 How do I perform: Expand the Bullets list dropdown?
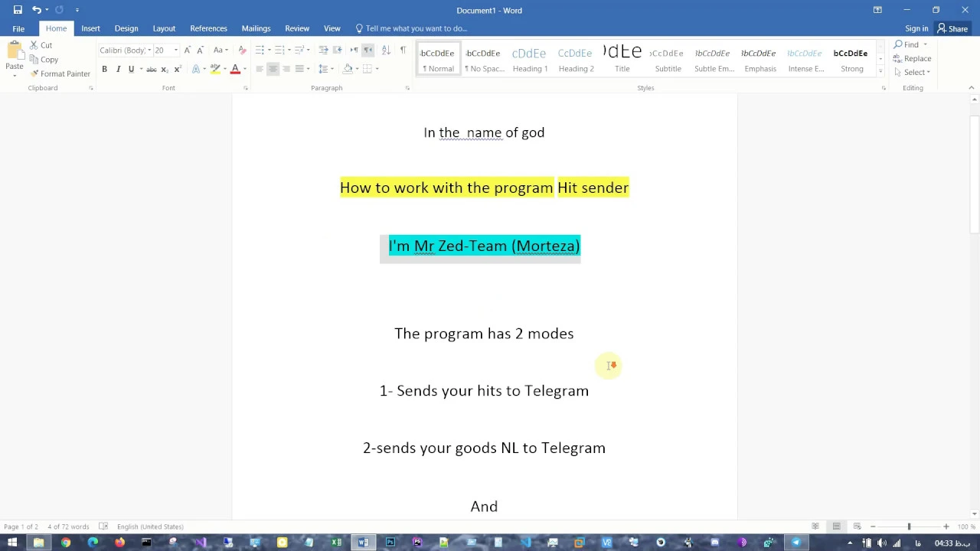pyautogui.click(x=269, y=50)
